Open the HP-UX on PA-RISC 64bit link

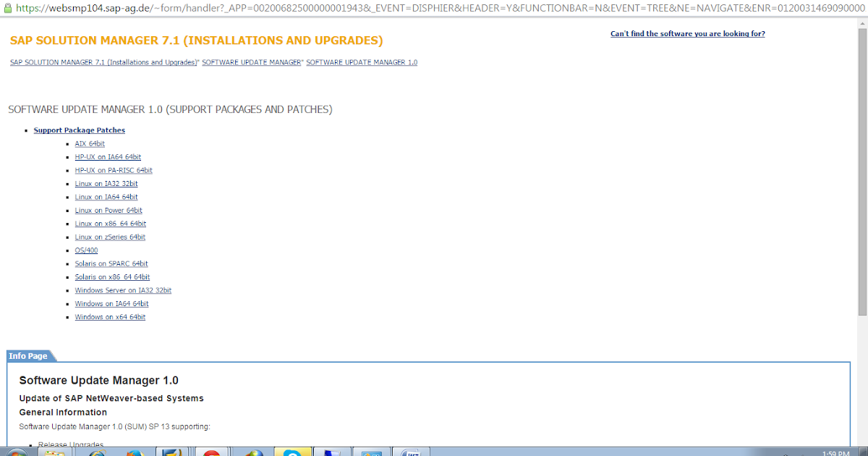click(x=113, y=170)
